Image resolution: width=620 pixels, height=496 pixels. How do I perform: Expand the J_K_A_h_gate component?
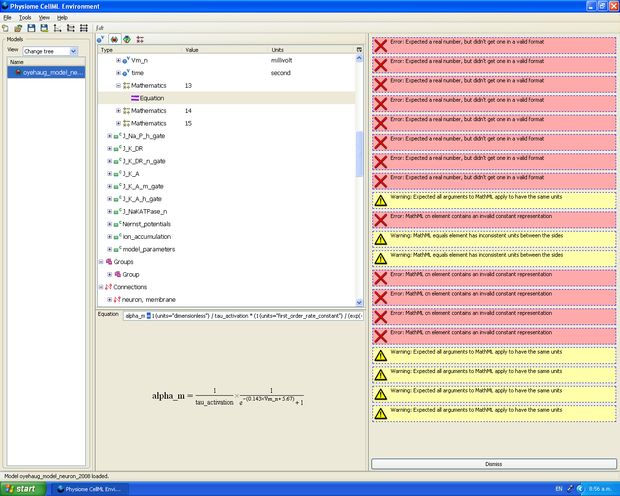[110, 199]
